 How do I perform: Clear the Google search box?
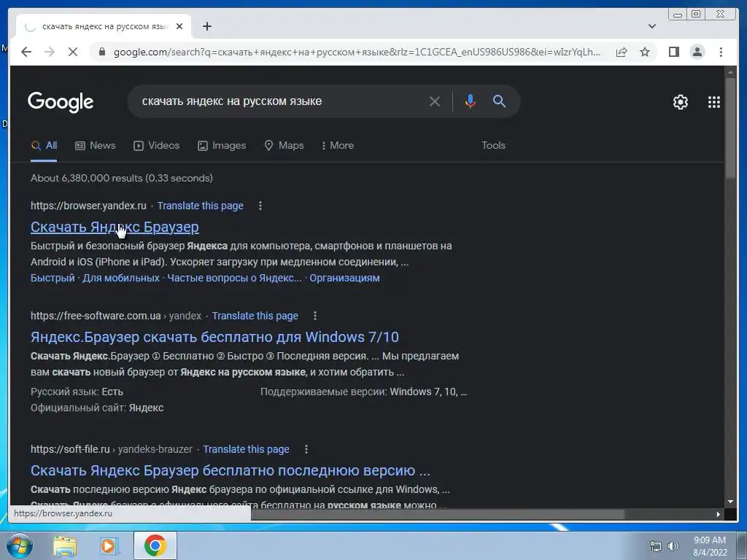pyautogui.click(x=434, y=101)
